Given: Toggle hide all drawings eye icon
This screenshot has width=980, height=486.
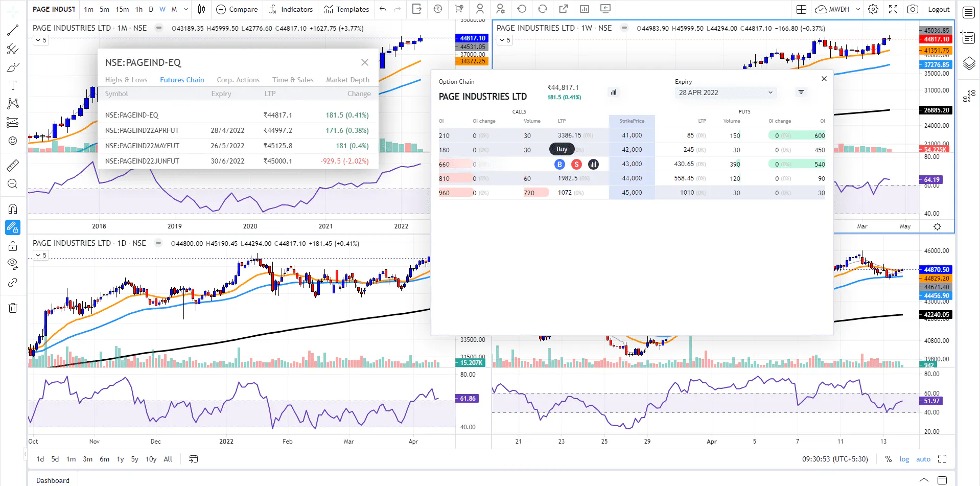Looking at the screenshot, I should [x=13, y=264].
